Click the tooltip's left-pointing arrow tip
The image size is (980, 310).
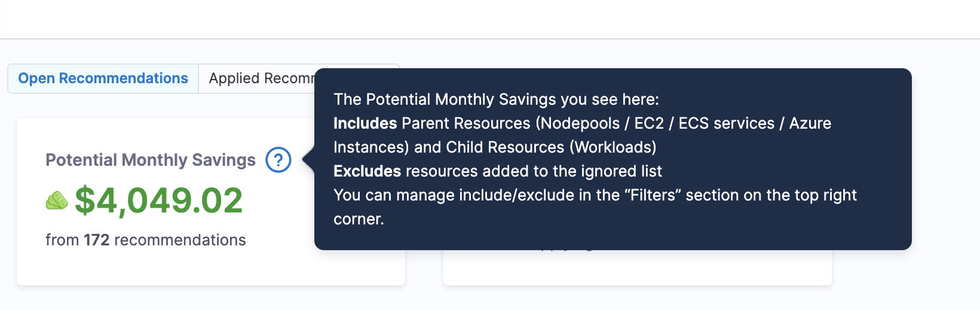tap(306, 160)
